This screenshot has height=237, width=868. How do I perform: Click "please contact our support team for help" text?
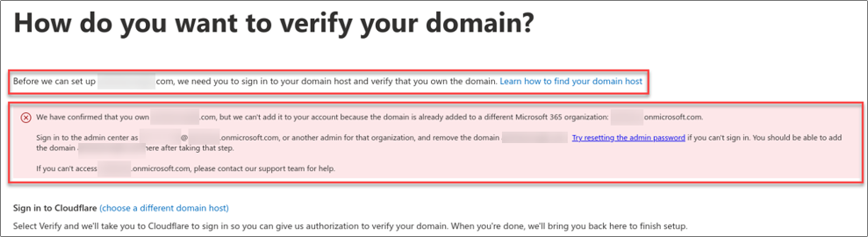(x=264, y=168)
